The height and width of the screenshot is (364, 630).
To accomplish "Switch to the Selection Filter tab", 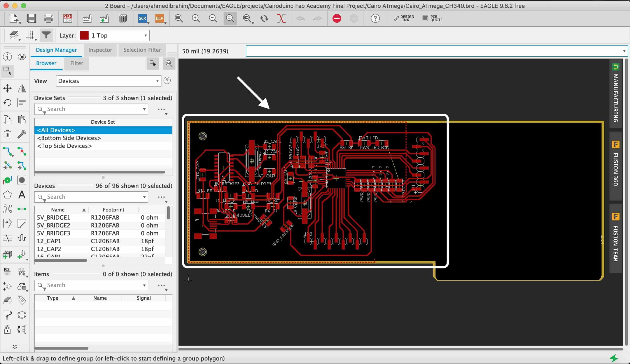I will [x=142, y=49].
